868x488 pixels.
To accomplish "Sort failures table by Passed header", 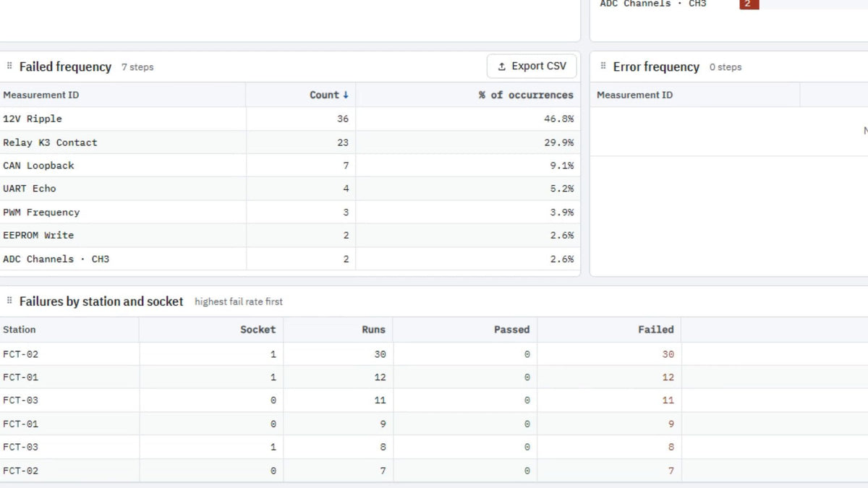I will coord(512,330).
